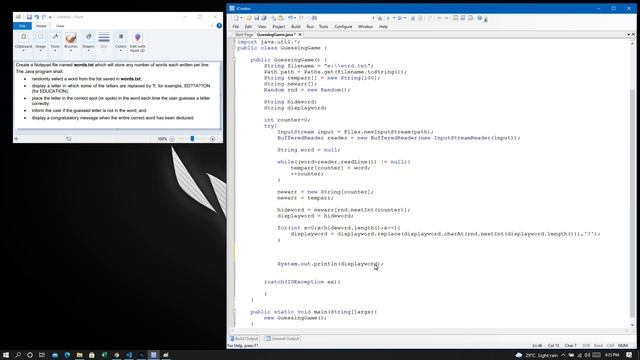Open Help menu in JCreator
Image resolution: width=640 pixels, height=360 pixels.
[x=383, y=27]
